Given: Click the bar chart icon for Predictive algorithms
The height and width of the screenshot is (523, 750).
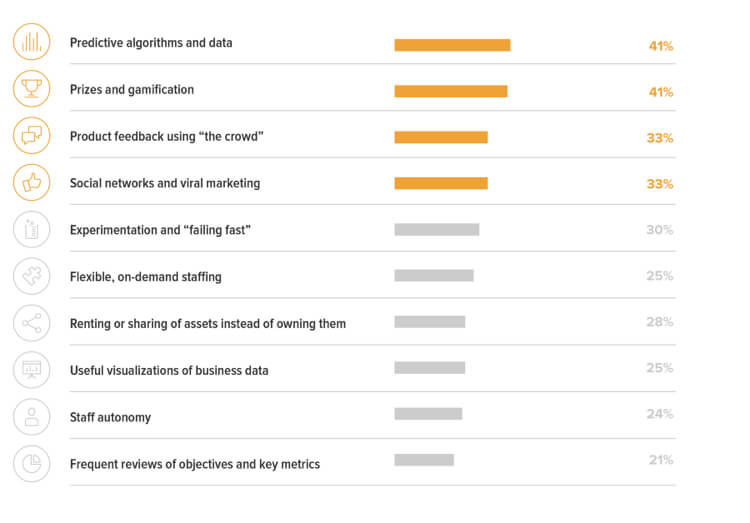Looking at the screenshot, I should pos(32,43).
